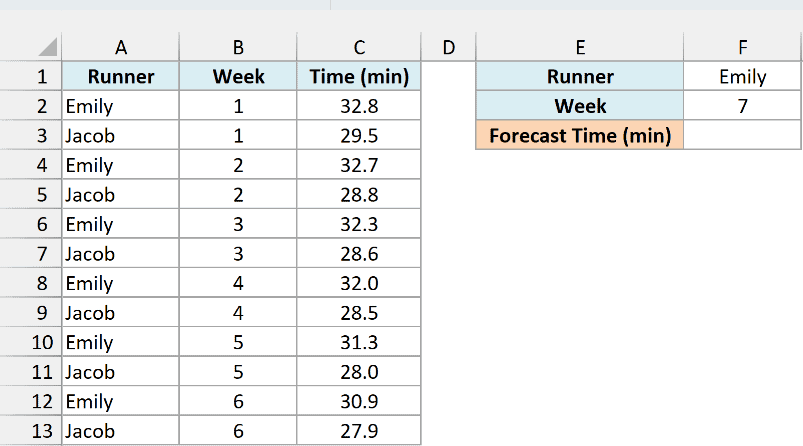Viewport: 803px width, 446px height.
Task: Click the 'Forecast Time (min)' label cell
Action: (580, 135)
